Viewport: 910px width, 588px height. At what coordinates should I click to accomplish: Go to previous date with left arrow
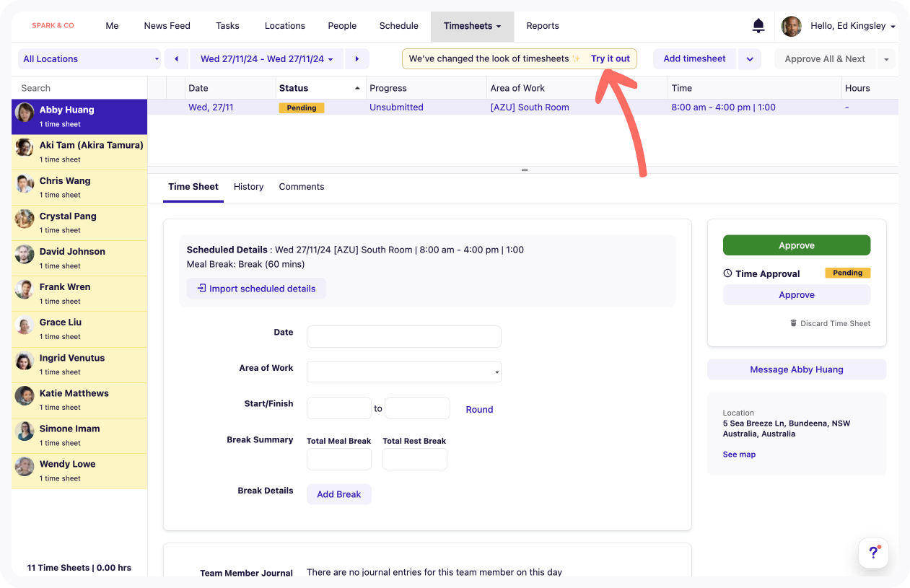(176, 59)
